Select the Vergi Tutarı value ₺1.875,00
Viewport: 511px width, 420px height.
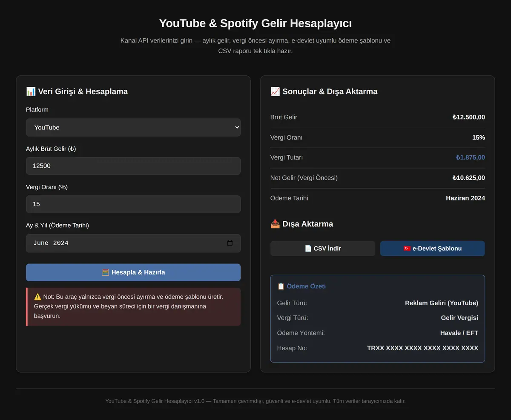[x=470, y=157]
